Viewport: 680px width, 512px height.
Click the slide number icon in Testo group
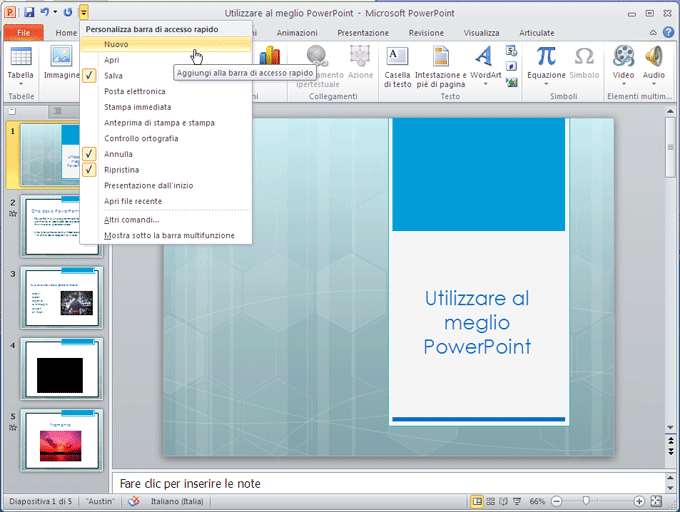click(512, 66)
